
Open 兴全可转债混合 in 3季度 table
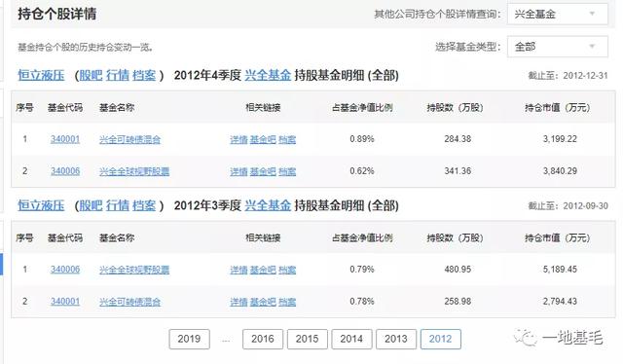(129, 302)
